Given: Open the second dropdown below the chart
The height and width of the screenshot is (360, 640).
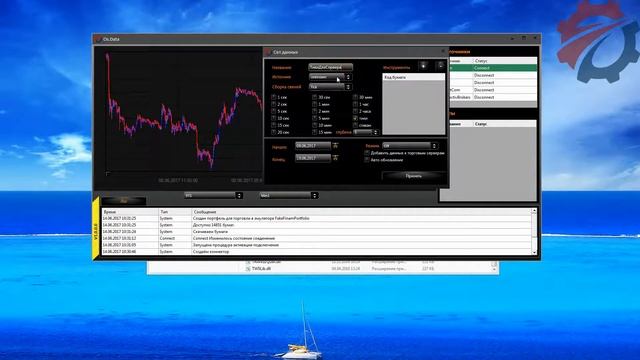Looking at the screenshot, I should coord(289,196).
